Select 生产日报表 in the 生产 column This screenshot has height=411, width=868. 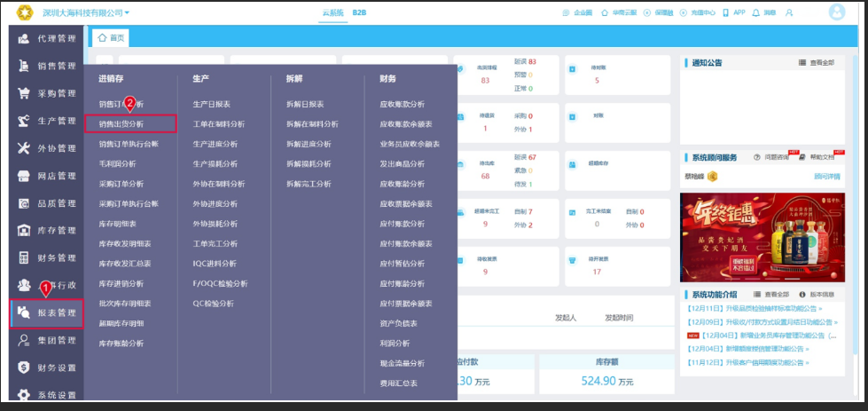[212, 104]
